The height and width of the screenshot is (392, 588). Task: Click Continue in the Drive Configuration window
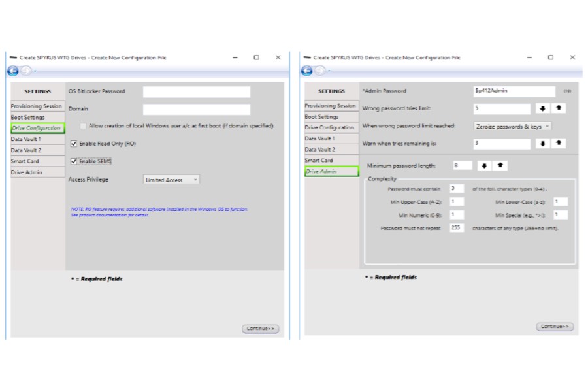(260, 329)
